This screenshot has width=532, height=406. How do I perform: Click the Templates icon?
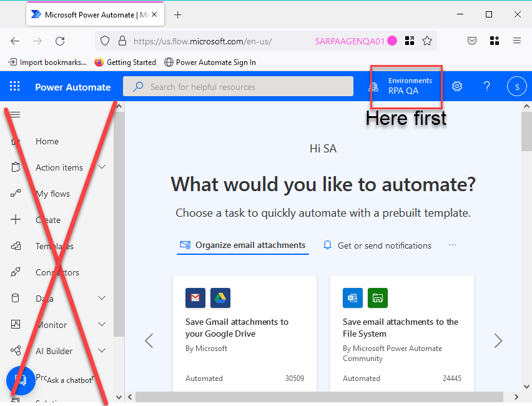click(16, 245)
